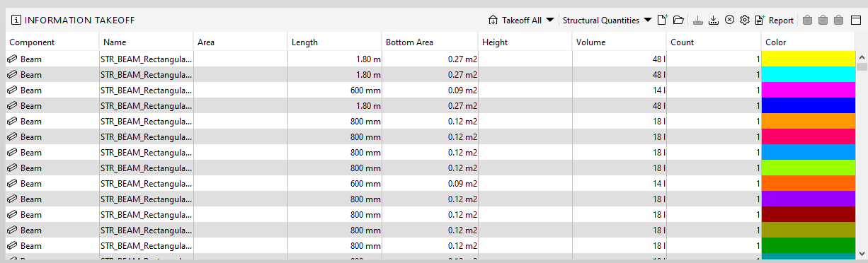Click 600 mm length in the magenta row
868x263 pixels.
coord(365,90)
